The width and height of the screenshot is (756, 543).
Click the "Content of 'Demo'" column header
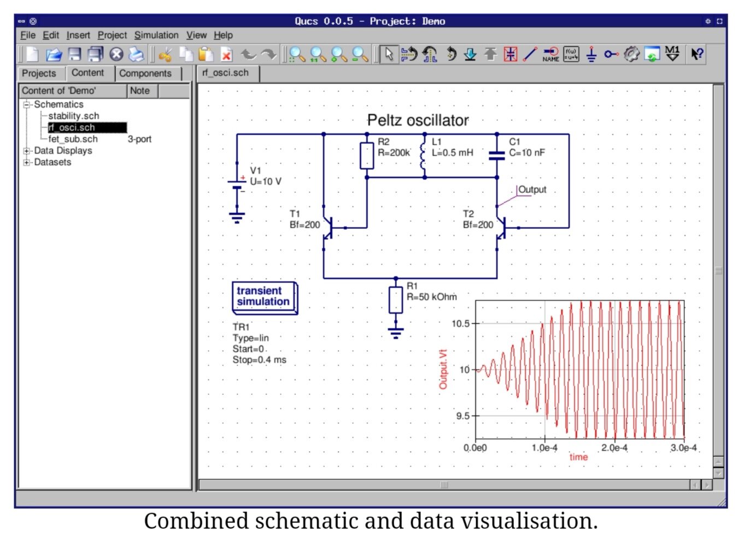(73, 91)
